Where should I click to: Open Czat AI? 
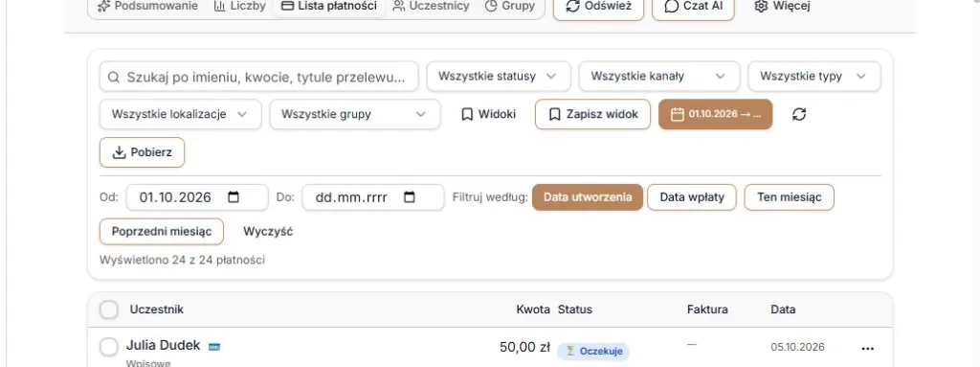(693, 8)
